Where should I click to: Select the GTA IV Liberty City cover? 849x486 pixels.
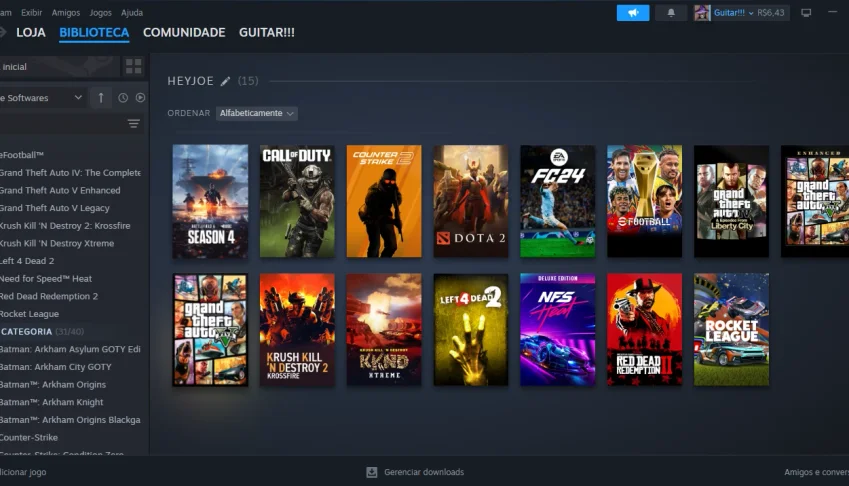pyautogui.click(x=731, y=201)
